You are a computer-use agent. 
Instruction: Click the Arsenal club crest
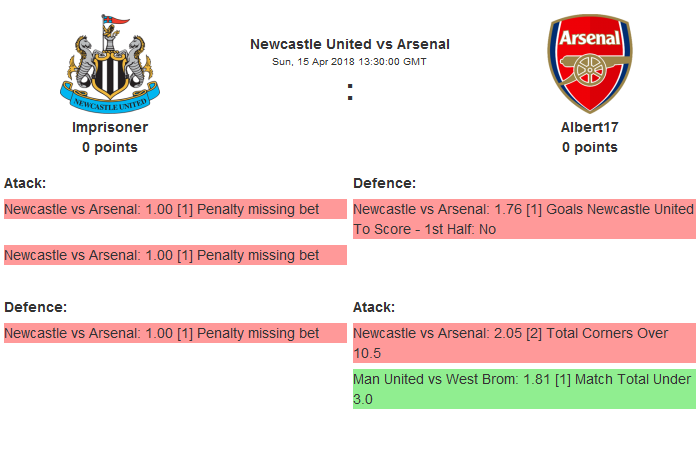pyautogui.click(x=589, y=63)
